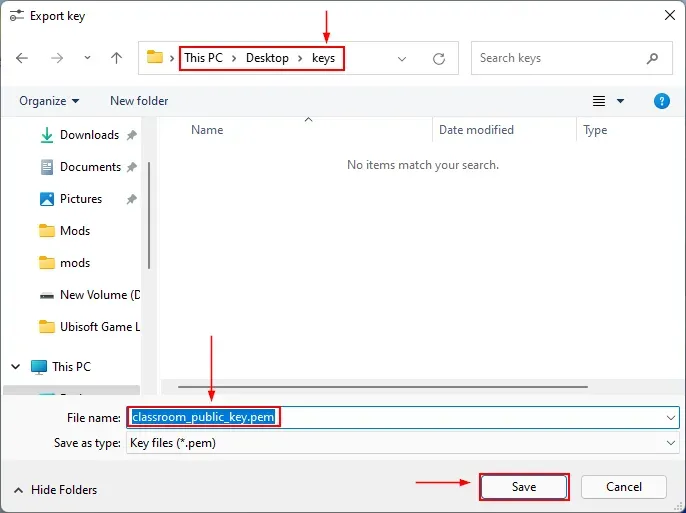Open the Save as type dropdown
Screen dimensions: 686x513
(x=670, y=442)
